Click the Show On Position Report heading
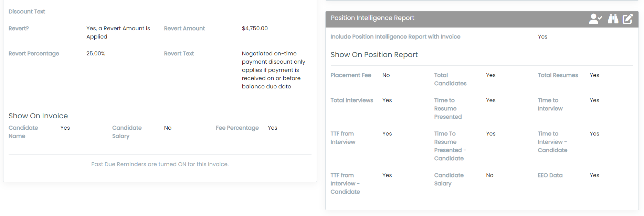 click(374, 55)
